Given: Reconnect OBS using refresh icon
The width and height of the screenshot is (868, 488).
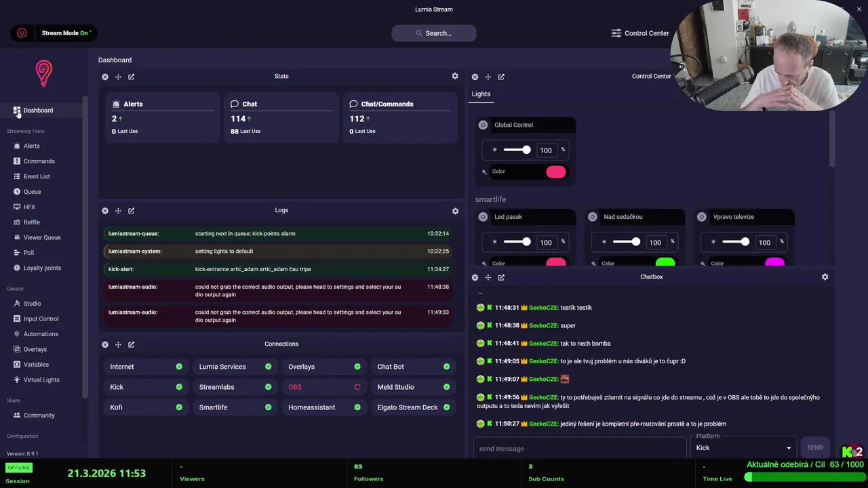Looking at the screenshot, I should point(357,387).
